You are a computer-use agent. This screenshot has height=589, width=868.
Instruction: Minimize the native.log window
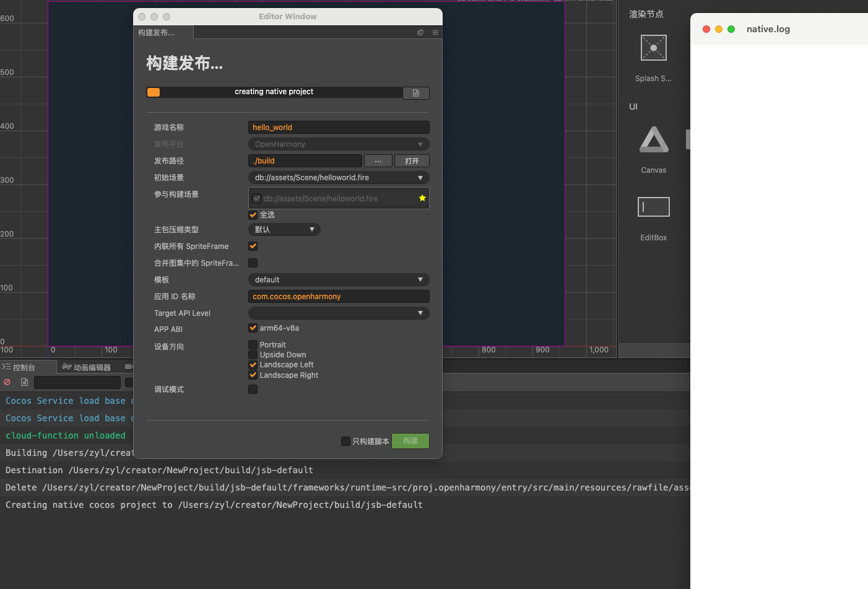719,29
